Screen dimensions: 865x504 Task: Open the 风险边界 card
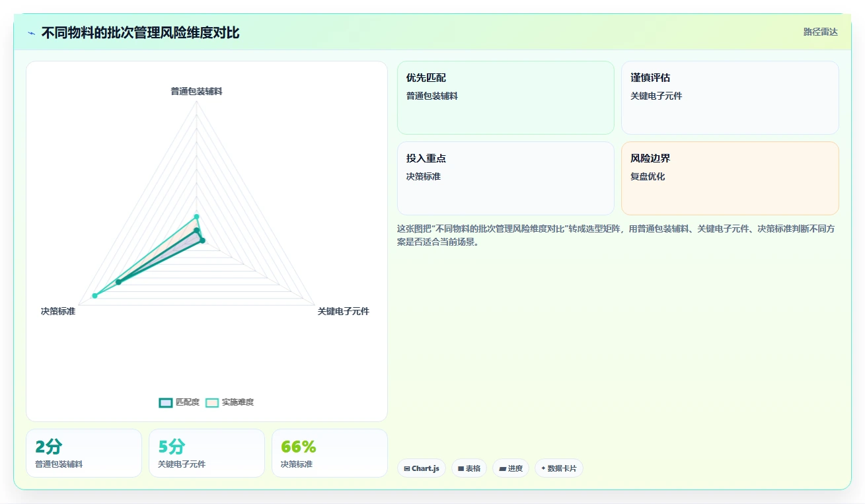(x=730, y=178)
